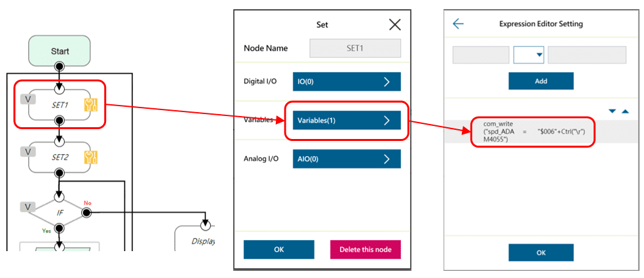
Task: Click the SET1 node wrench icon
Action: coord(90,105)
